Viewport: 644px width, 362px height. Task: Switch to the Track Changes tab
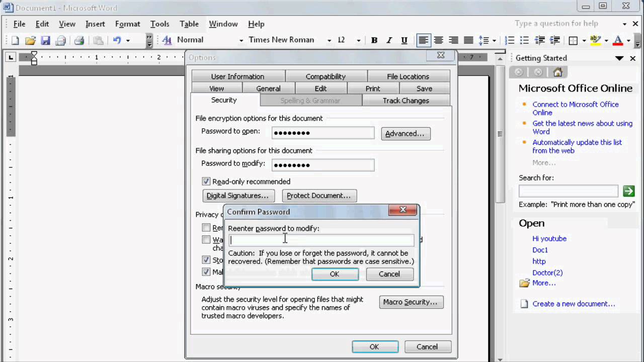406,101
